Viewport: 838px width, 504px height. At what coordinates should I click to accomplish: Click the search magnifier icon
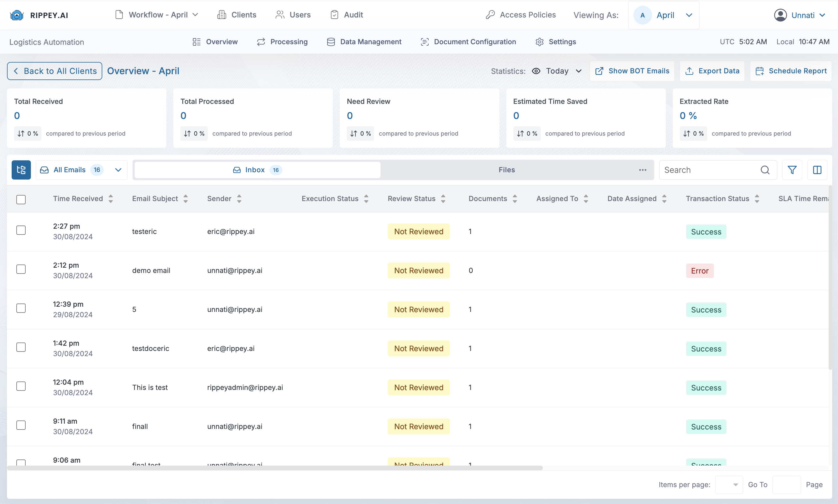click(765, 170)
